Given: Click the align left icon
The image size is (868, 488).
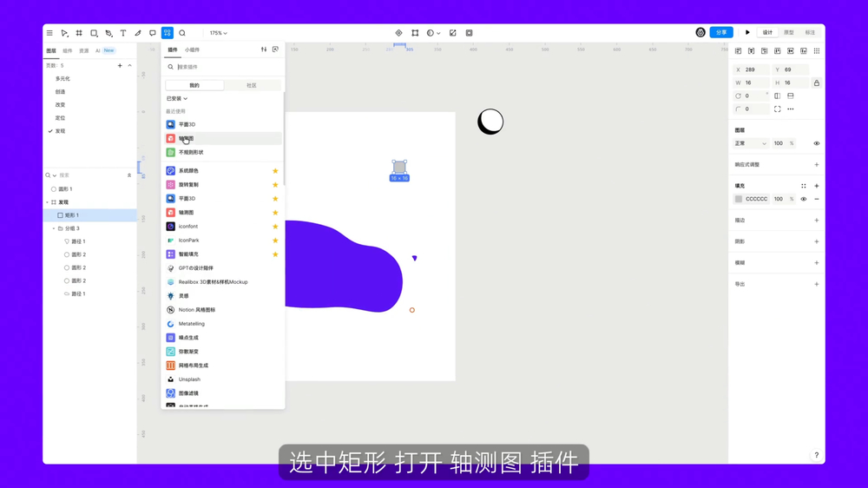Looking at the screenshot, I should coord(738,51).
